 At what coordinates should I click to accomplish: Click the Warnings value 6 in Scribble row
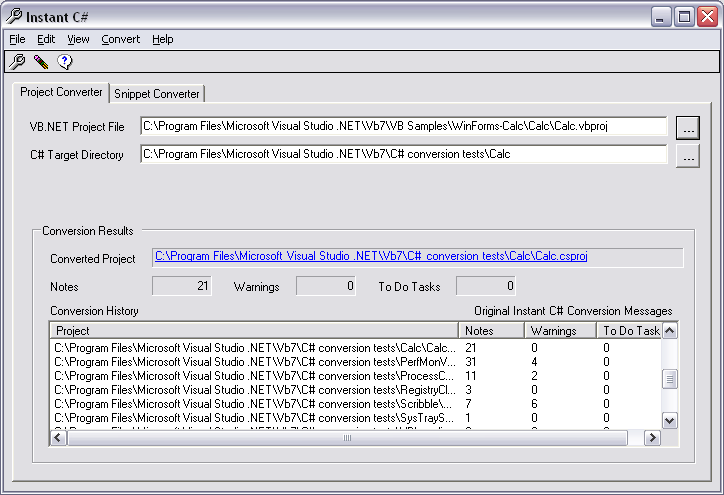click(534, 404)
